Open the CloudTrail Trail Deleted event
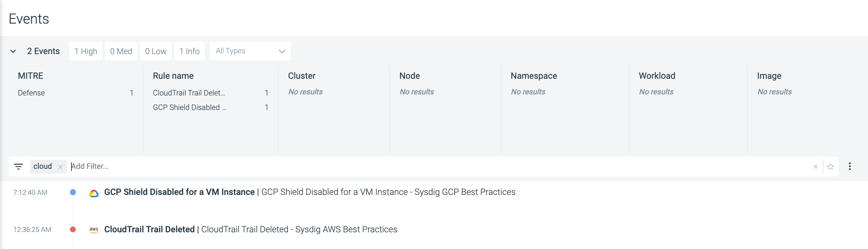 click(149, 229)
